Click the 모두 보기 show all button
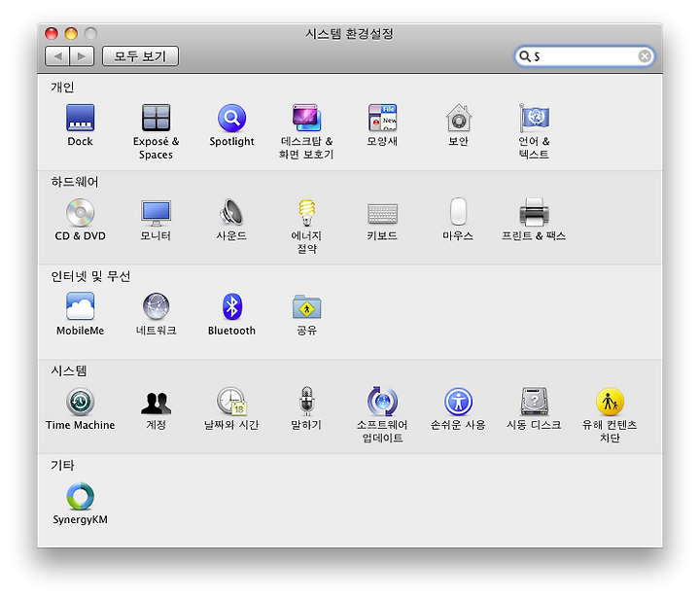Image resolution: width=700 pixels, height=599 pixels. click(140, 56)
